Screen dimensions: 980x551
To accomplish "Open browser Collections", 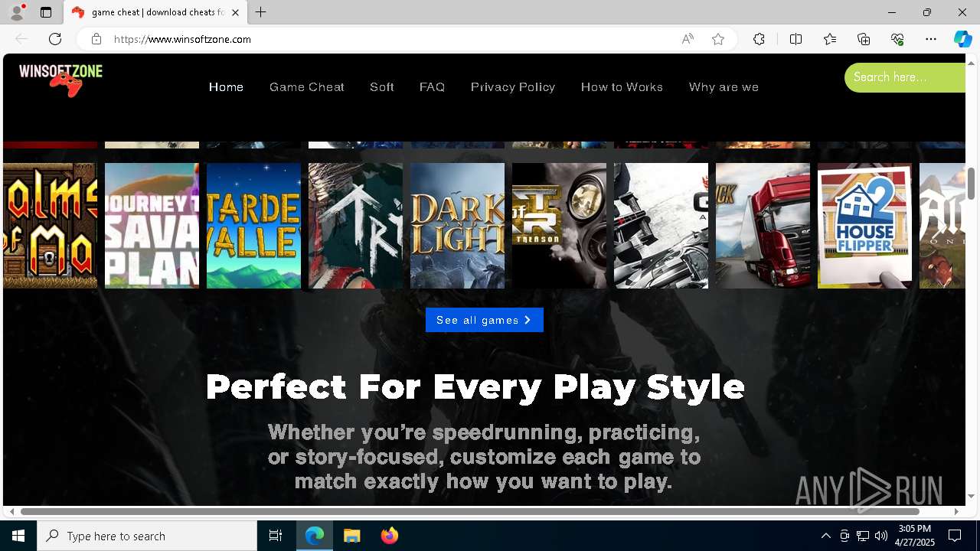I will [864, 39].
